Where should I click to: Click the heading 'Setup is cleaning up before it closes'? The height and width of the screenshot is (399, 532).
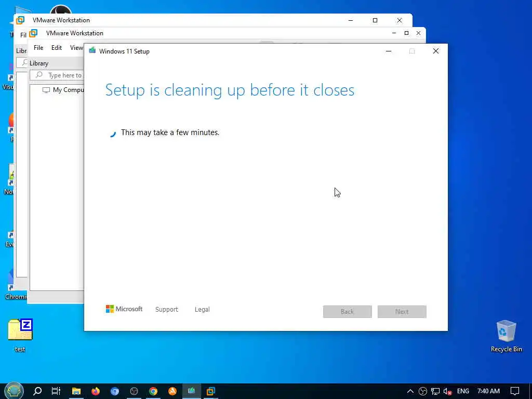pyautogui.click(x=230, y=90)
